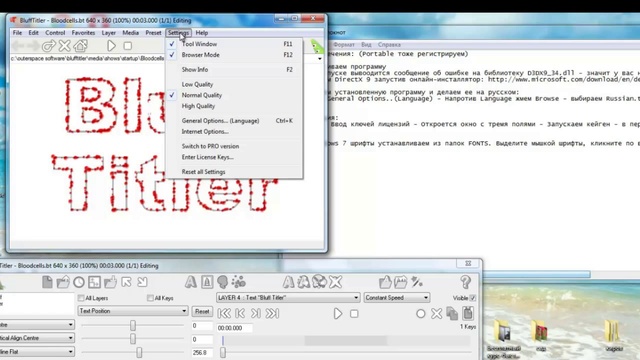
Task: Click the double A change font icon
Action: click(x=303, y=282)
